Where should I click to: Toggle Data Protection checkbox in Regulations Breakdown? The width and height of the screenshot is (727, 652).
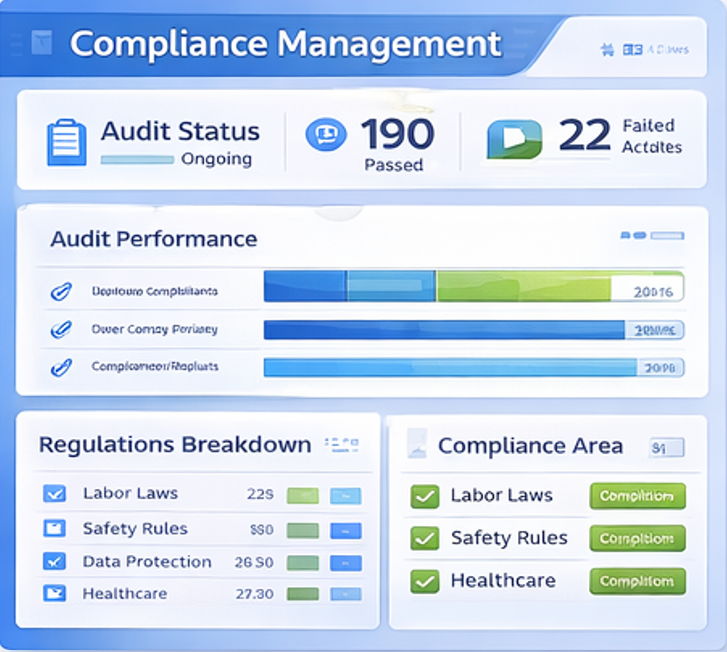pyautogui.click(x=54, y=561)
